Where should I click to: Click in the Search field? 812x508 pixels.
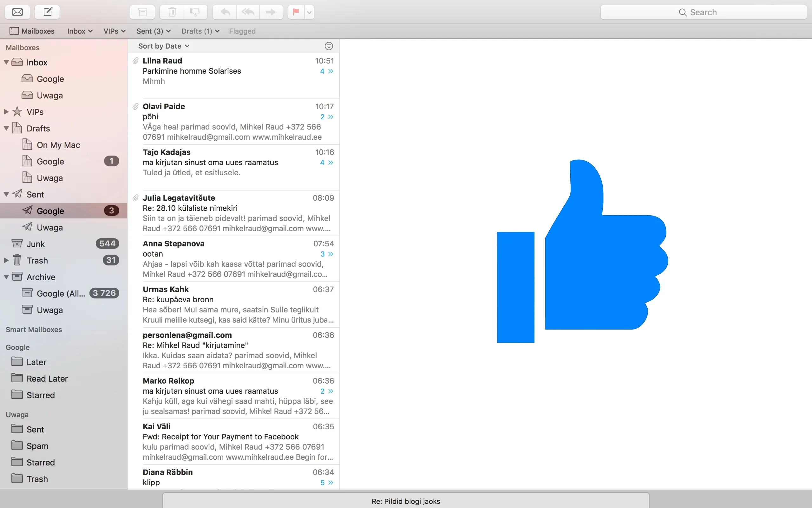coord(704,12)
